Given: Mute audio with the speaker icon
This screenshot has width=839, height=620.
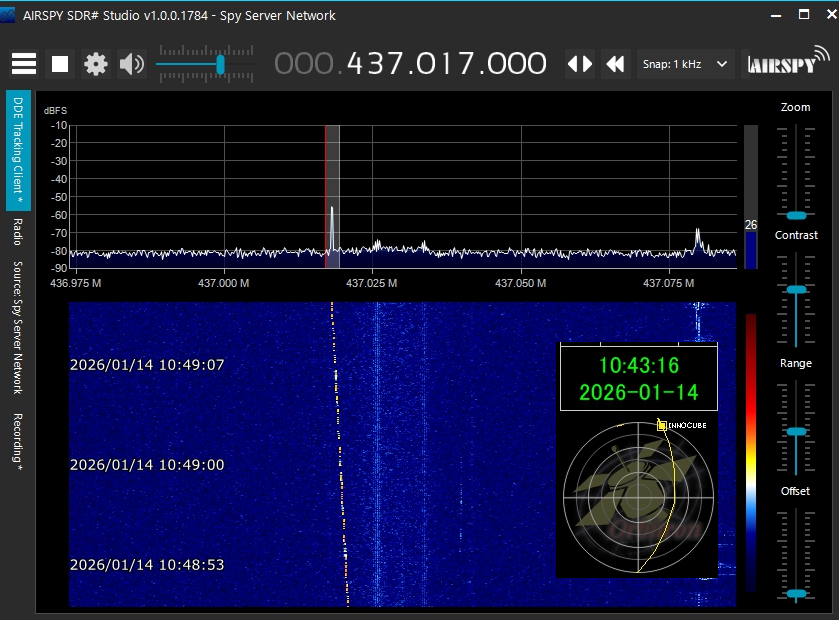Looking at the screenshot, I should point(132,64).
